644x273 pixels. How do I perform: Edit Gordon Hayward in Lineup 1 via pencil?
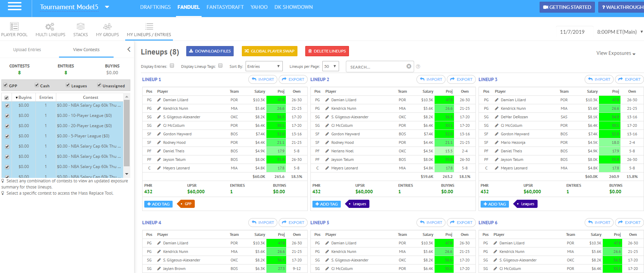click(159, 134)
